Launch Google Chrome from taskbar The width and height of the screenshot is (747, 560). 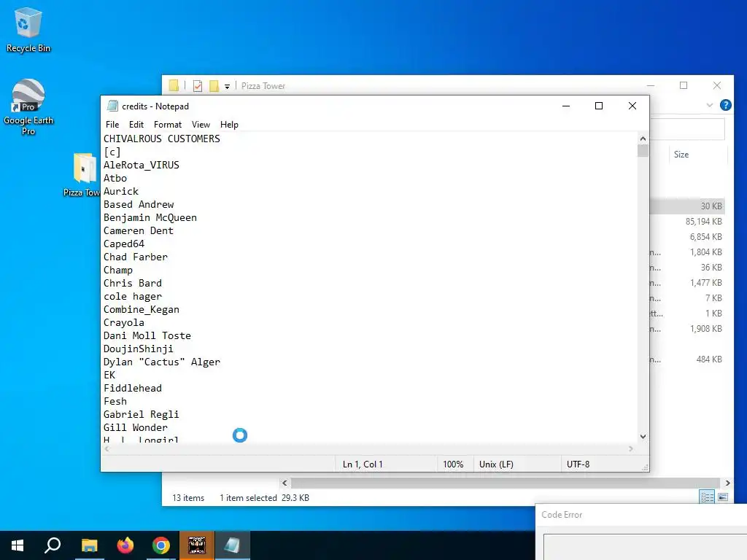161,545
